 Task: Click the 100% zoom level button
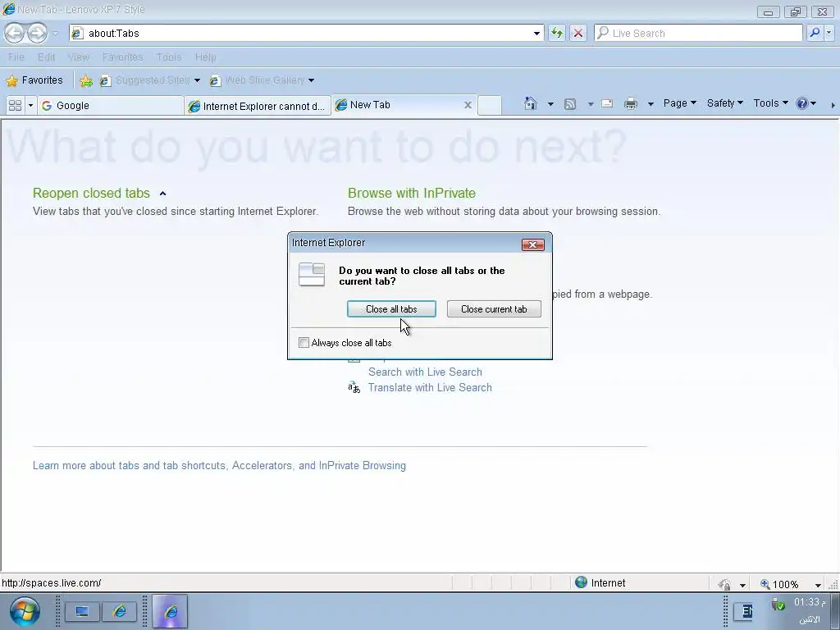click(x=780, y=584)
